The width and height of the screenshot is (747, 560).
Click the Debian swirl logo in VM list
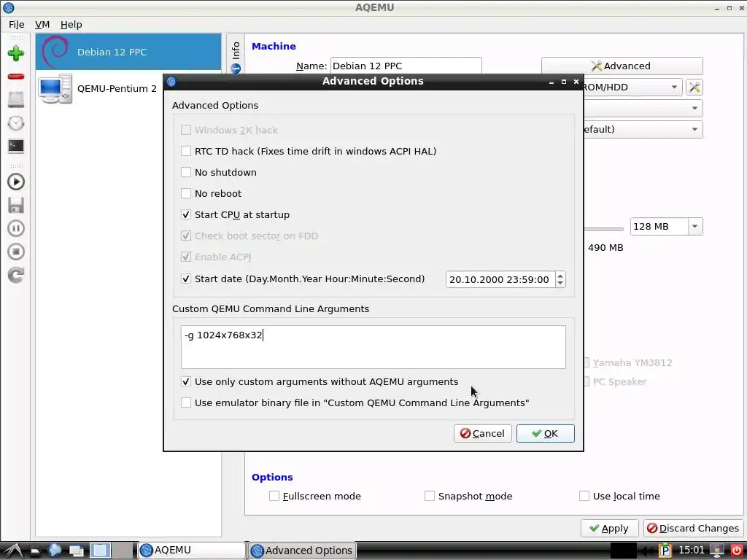point(55,52)
